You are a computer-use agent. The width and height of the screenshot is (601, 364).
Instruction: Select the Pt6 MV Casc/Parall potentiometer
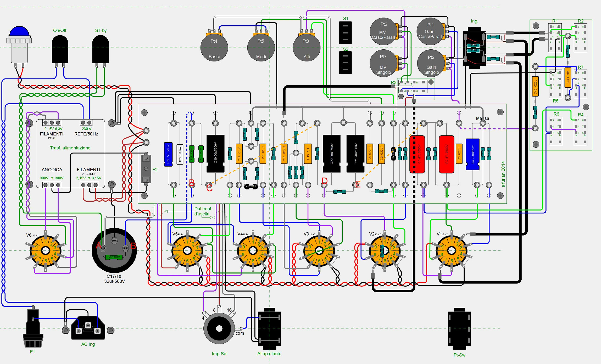(x=383, y=31)
